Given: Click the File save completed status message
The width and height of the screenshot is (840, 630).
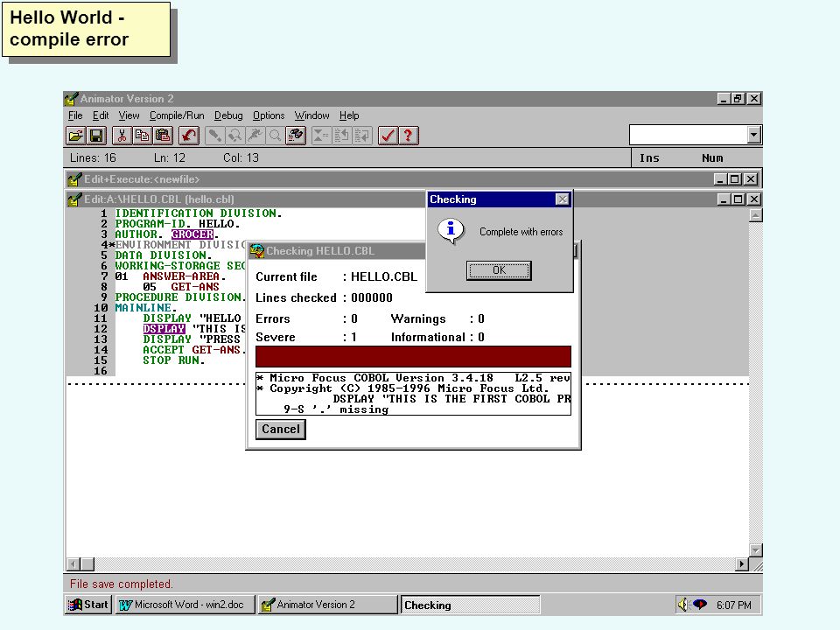Looking at the screenshot, I should tap(121, 584).
